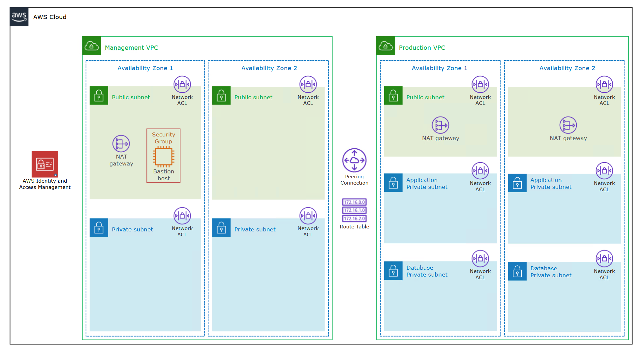Expand the Availability Zone 1 dashed container
This screenshot has height=355, width=644.
coord(145,68)
